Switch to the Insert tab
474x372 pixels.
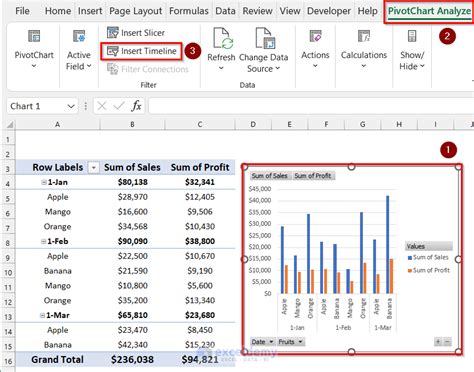(90, 11)
